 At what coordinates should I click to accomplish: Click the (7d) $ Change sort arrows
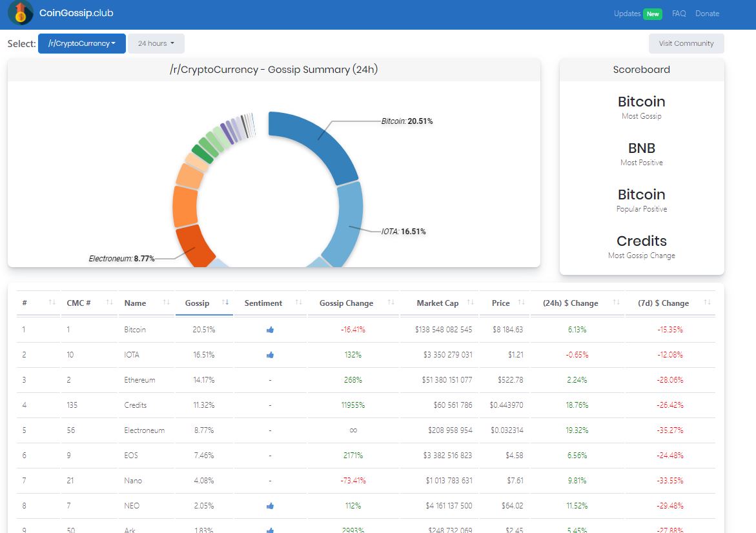(x=708, y=302)
